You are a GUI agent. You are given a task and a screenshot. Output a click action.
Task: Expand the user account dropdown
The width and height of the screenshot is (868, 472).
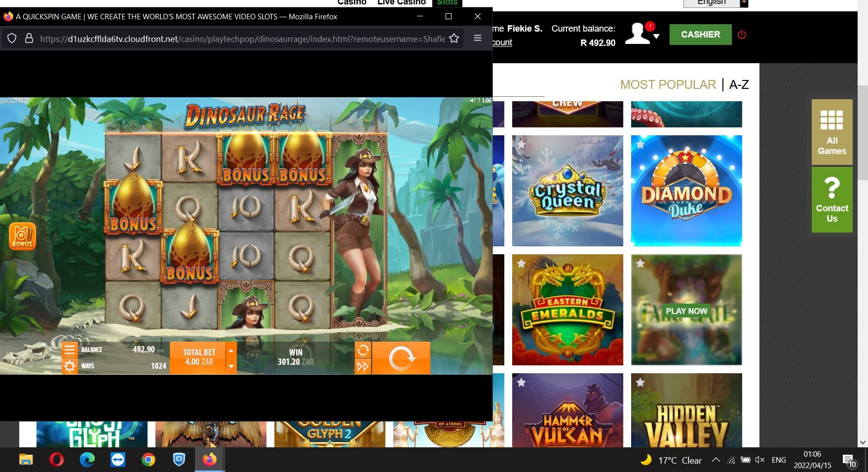tap(656, 37)
